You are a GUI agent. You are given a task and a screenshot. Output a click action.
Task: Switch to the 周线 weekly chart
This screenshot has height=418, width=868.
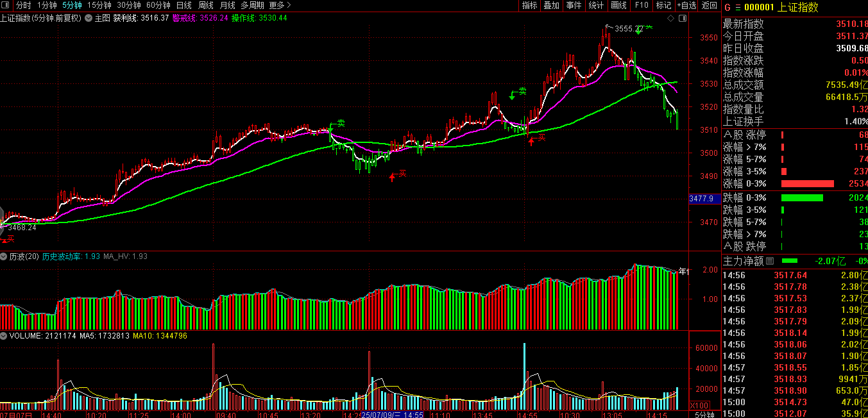click(x=205, y=5)
